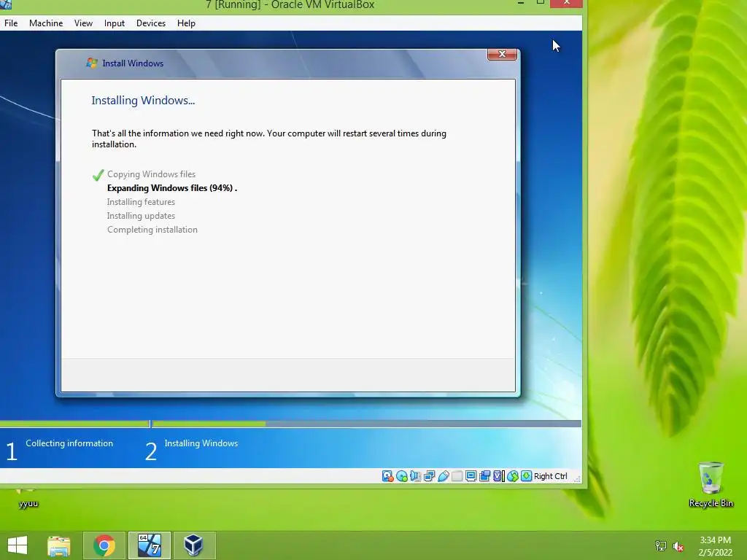Screen dimensions: 747x560
Task: Click the green checkmark next to Copying Windows files
Action: click(x=98, y=175)
